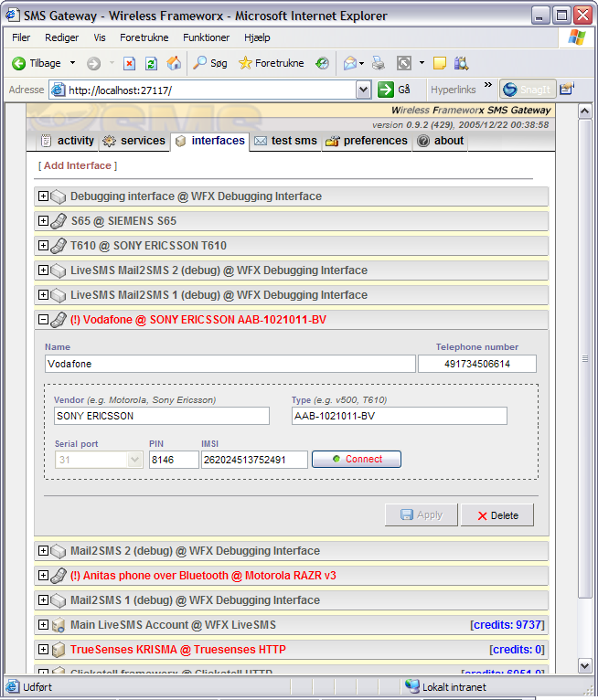The image size is (598, 700).
Task: Expand Mail2SMS 2 (debug) row
Action: coord(43,550)
